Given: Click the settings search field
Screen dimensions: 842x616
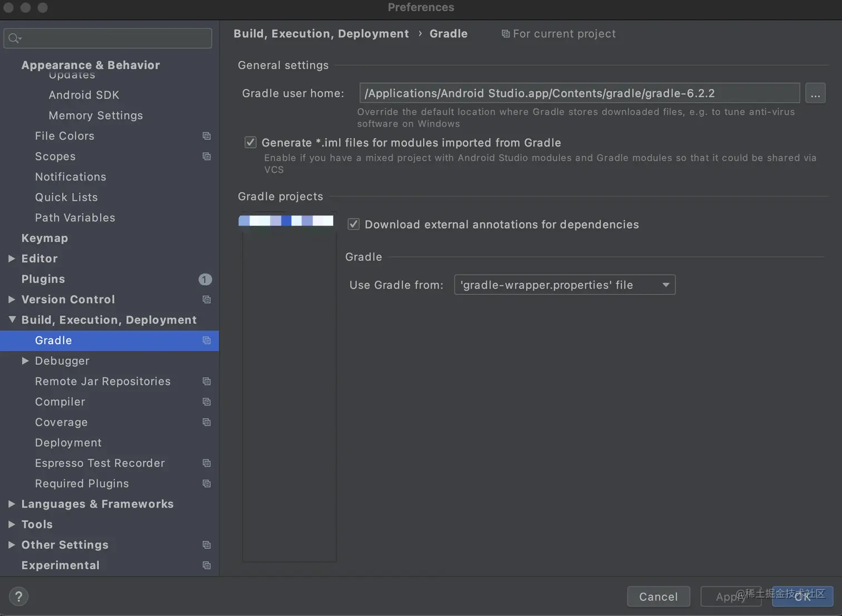Looking at the screenshot, I should point(108,38).
